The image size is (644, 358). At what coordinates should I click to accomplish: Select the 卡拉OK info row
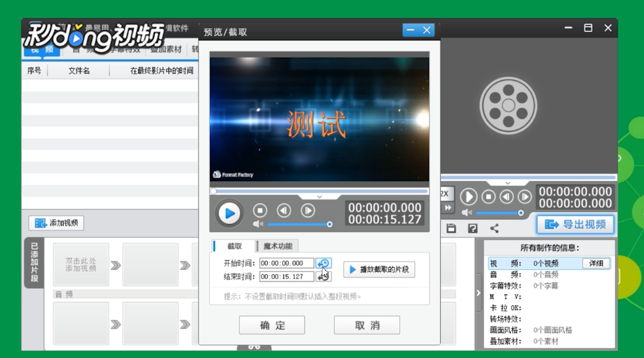pyautogui.click(x=550, y=308)
